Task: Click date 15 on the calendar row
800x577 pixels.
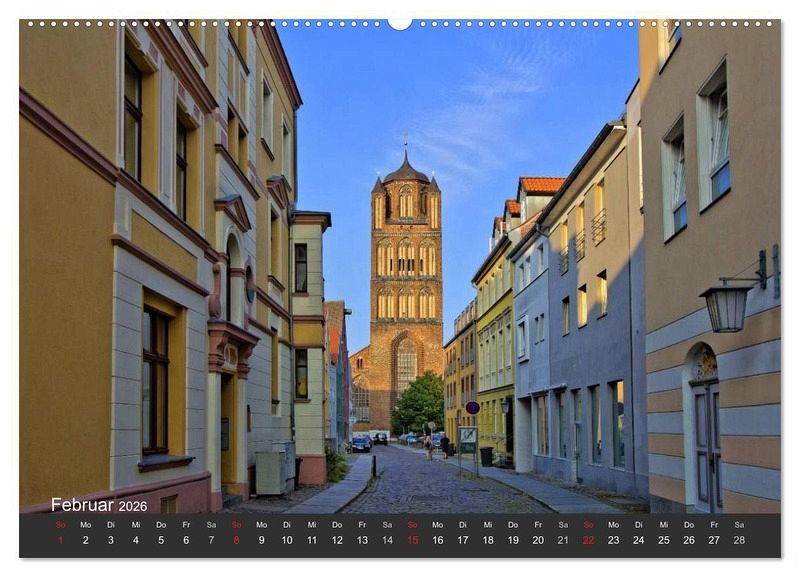Action: pos(412,540)
